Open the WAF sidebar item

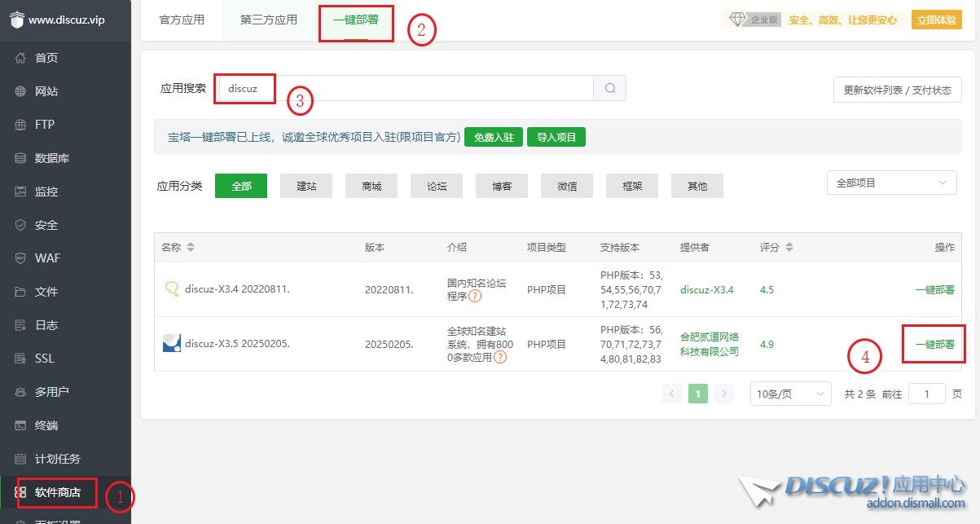point(47,258)
